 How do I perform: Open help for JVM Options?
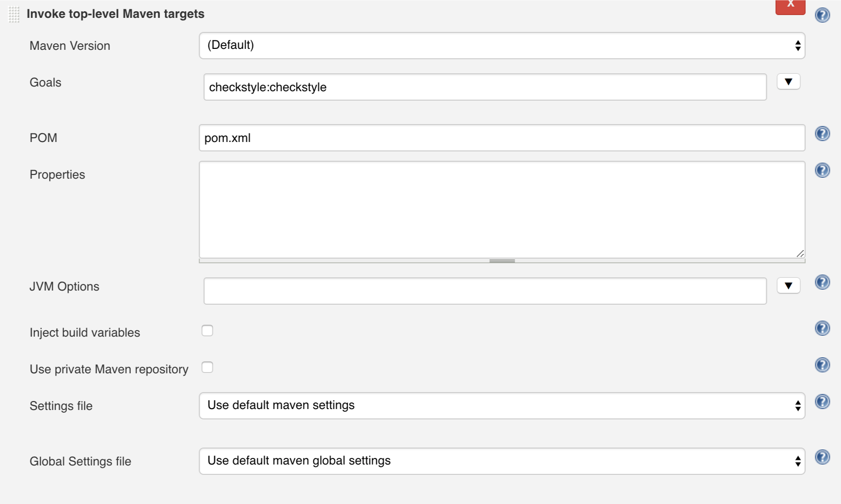pyautogui.click(x=823, y=283)
